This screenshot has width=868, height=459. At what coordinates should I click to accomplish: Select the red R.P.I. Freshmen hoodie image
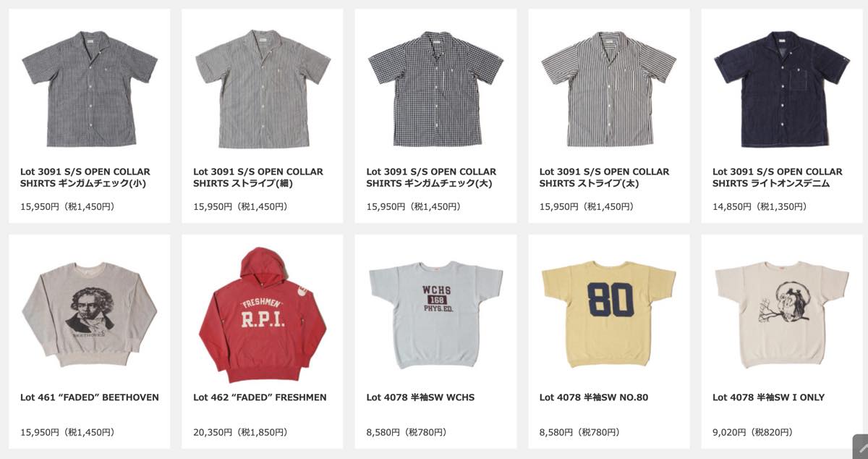pos(263,314)
